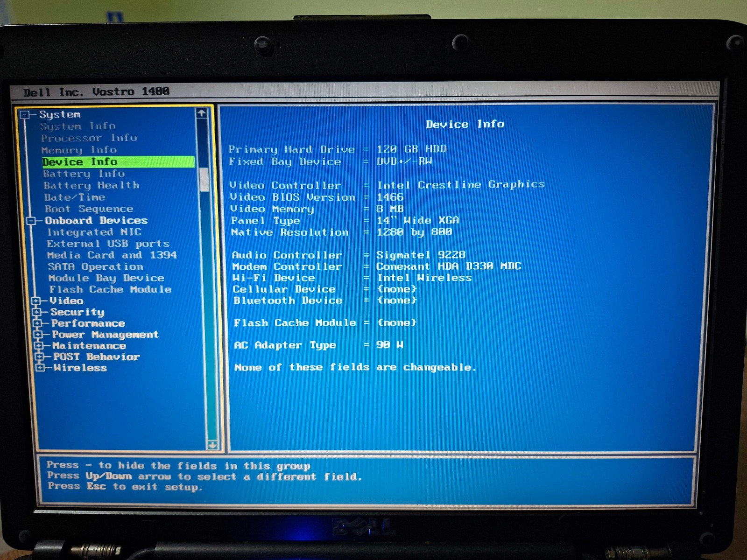The height and width of the screenshot is (560, 747).
Task: Click the Dell Inc. Vostro 1400 title
Action: click(97, 92)
